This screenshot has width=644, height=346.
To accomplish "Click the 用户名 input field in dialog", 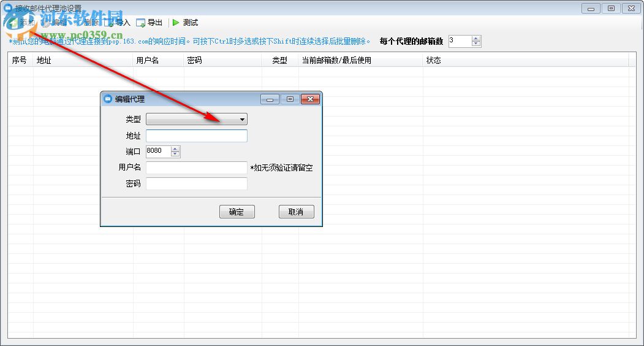I will [197, 167].
